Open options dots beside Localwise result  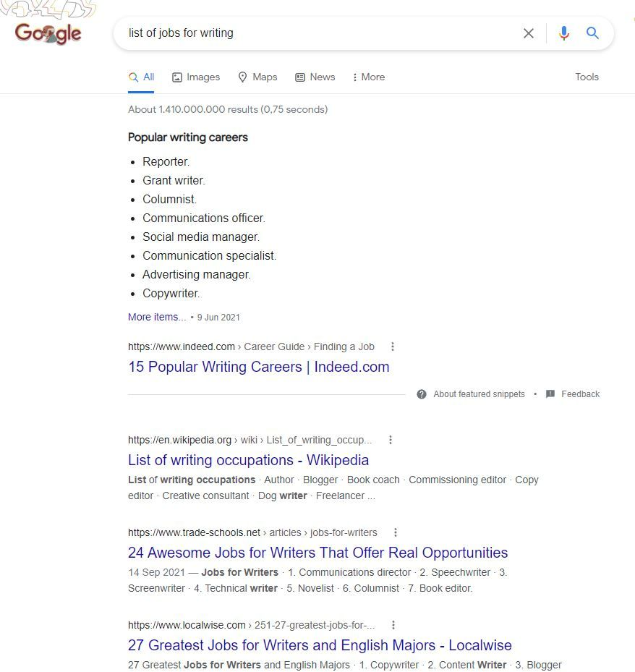393,625
